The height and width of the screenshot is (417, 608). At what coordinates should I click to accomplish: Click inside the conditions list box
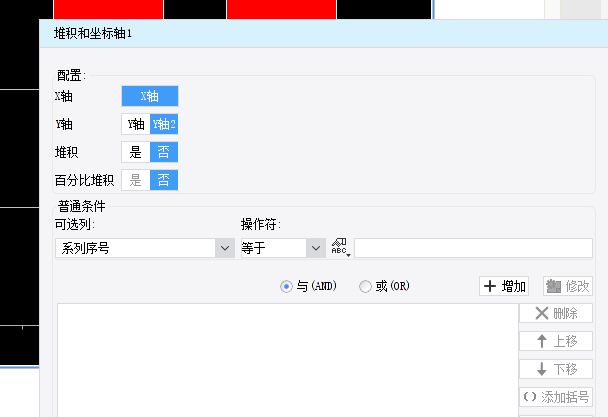pyautogui.click(x=288, y=360)
